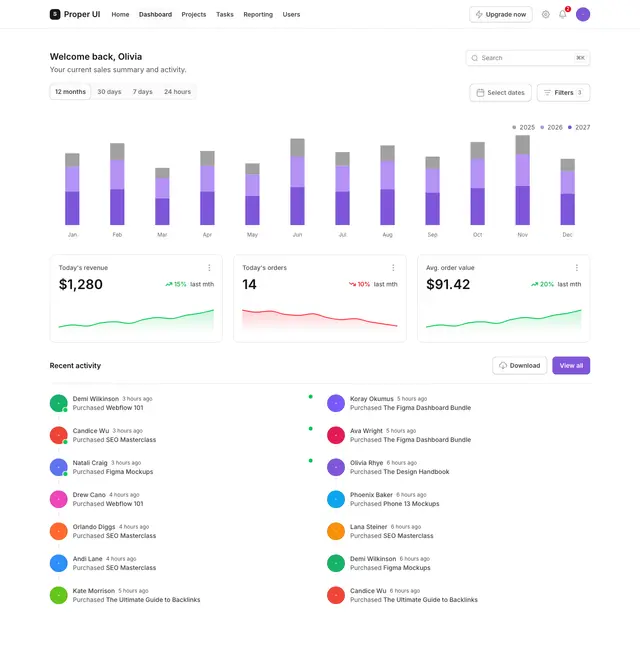Click Candice Wu's avatar for SEO Masterclass
Viewport: 640px width, 647px height.
click(x=59, y=435)
